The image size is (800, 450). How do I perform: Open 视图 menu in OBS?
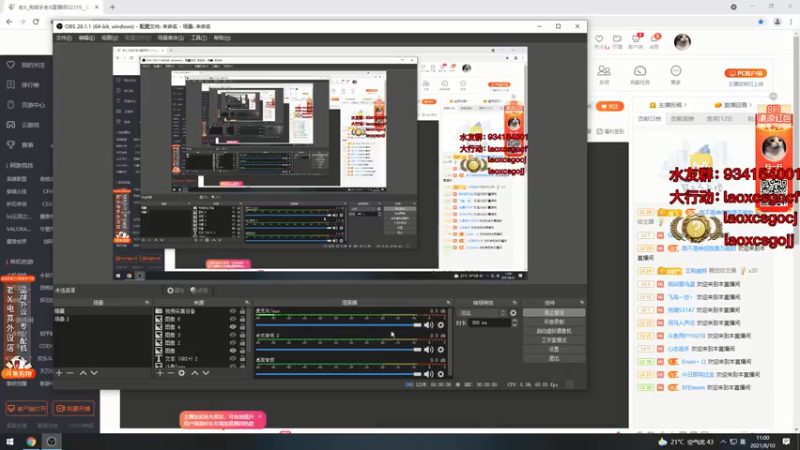click(x=109, y=38)
